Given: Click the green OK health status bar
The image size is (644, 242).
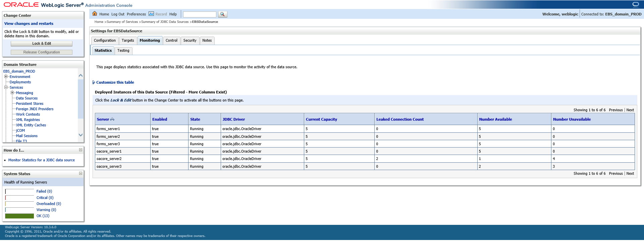Looking at the screenshot, I should (19, 216).
